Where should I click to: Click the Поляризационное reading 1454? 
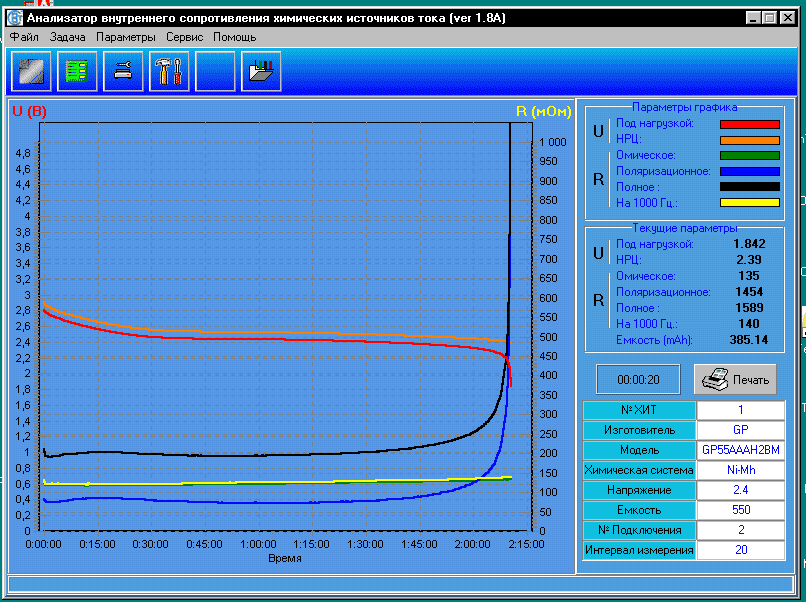click(749, 291)
